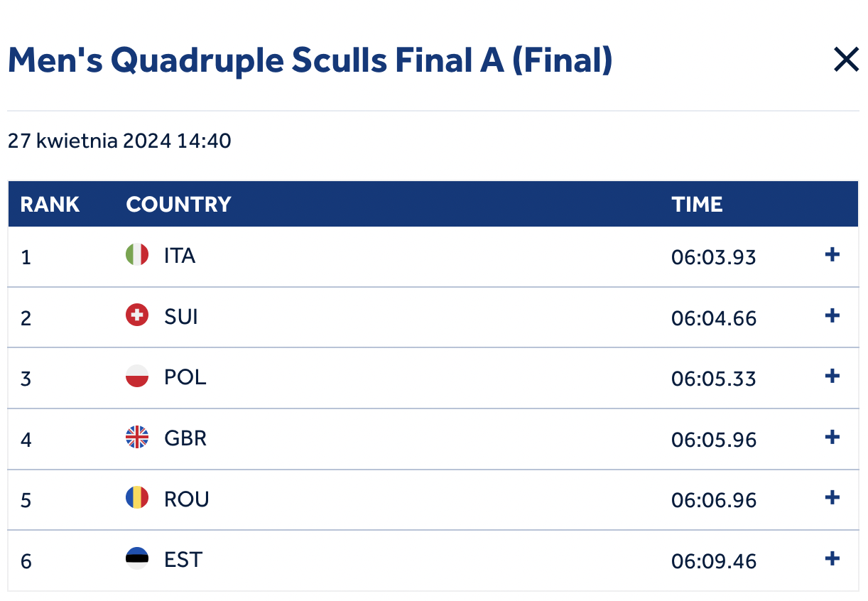The image size is (868, 601).
Task: Click the ITA country label
Action: tap(180, 255)
